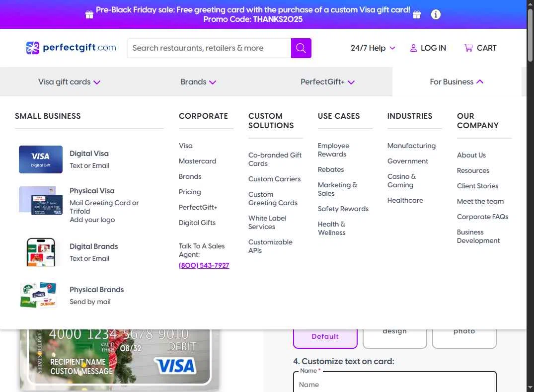534x392 pixels.
Task: Open the Digital Visa card thumbnail
Action: 41,159
